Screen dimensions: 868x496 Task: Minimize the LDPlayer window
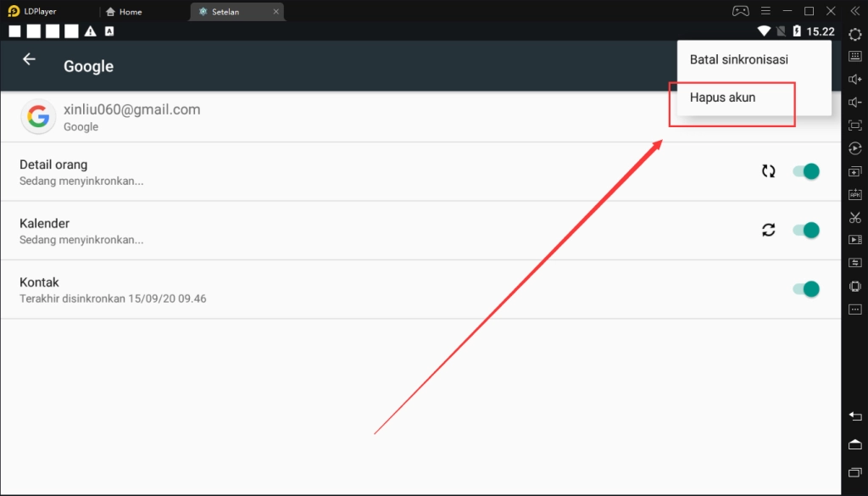click(x=787, y=11)
